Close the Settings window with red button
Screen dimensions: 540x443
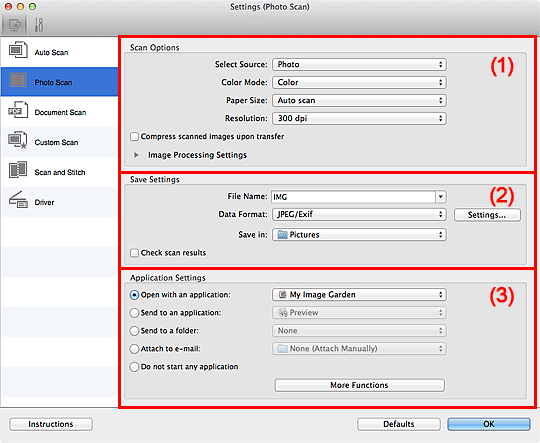point(8,7)
